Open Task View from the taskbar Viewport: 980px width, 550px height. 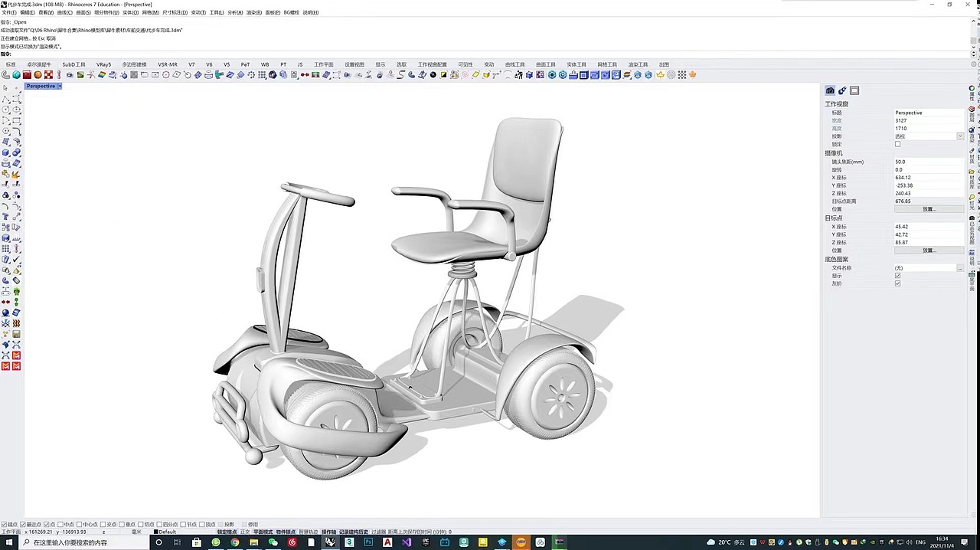[x=177, y=542]
